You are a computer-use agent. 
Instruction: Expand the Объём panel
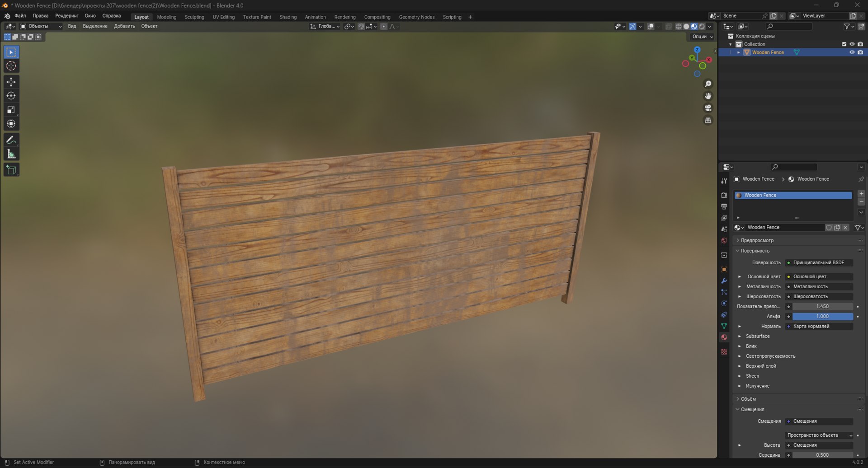click(748, 399)
